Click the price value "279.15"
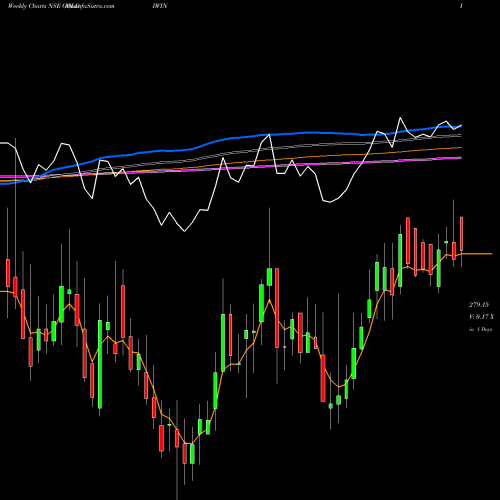This screenshot has height=500, width=500. click(x=479, y=305)
